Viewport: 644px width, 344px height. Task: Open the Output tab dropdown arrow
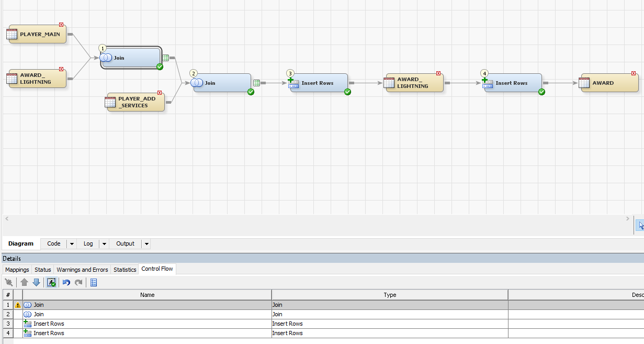tap(146, 243)
